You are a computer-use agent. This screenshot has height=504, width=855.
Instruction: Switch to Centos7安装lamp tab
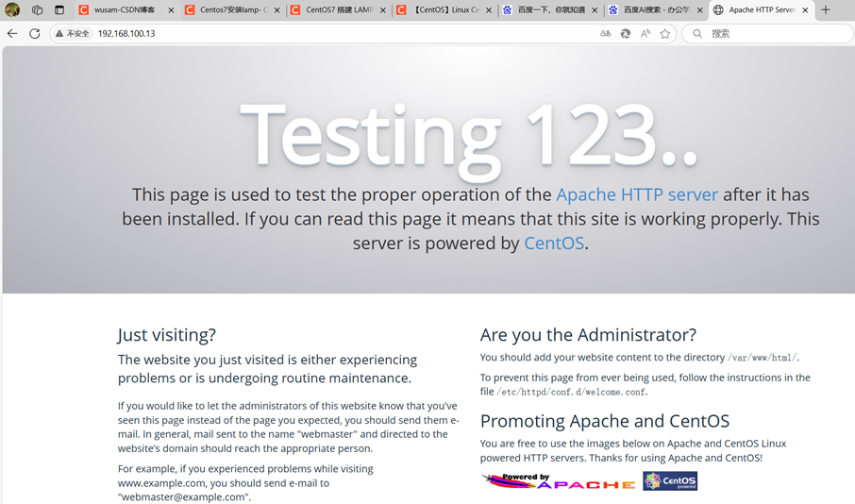pos(233,9)
